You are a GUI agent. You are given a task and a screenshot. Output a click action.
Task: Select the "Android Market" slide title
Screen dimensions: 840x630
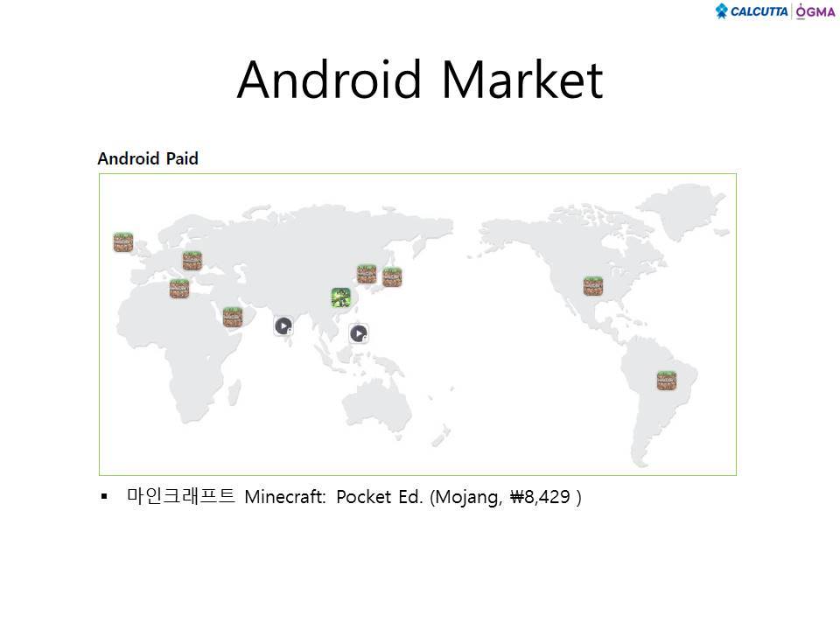[421, 80]
